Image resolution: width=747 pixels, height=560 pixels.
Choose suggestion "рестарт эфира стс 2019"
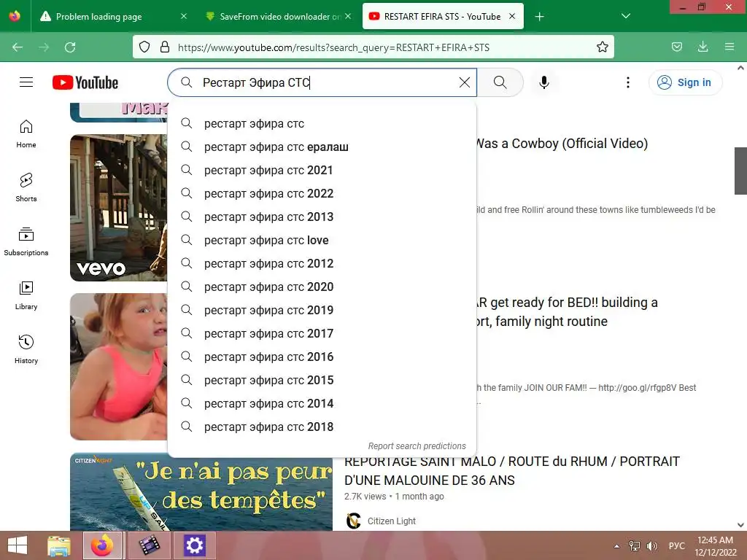click(322, 310)
